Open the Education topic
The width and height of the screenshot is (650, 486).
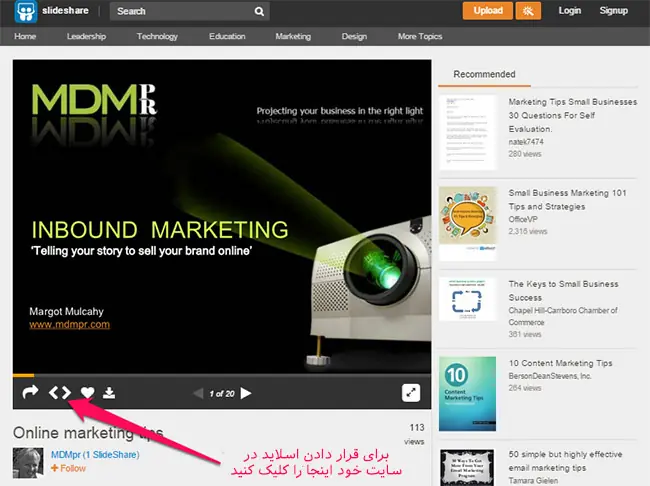coord(227,36)
